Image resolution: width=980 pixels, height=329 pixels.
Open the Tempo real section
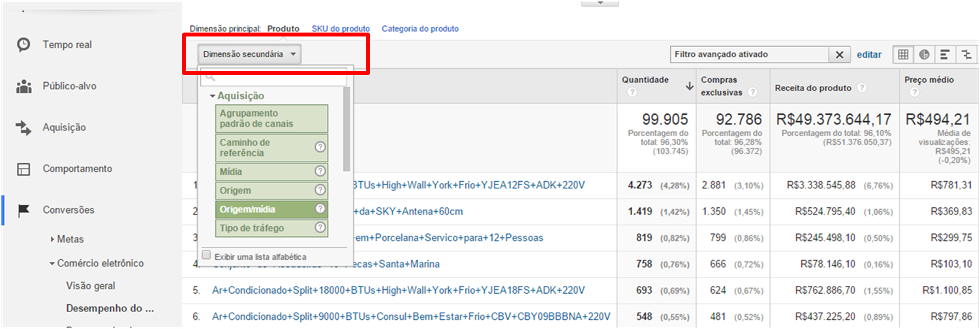click(x=67, y=45)
